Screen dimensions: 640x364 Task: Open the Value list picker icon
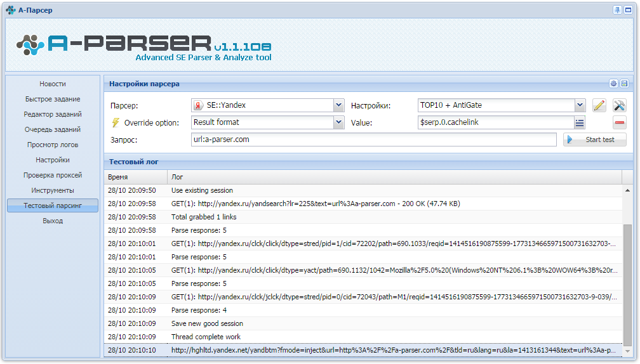pos(579,122)
